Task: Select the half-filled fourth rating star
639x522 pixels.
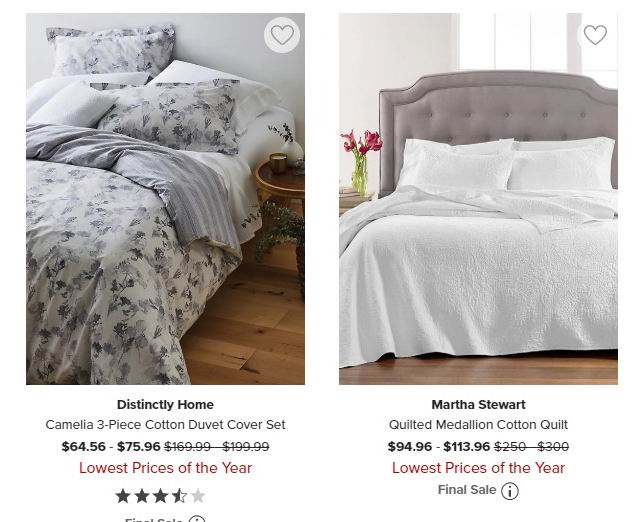Action: coord(179,496)
